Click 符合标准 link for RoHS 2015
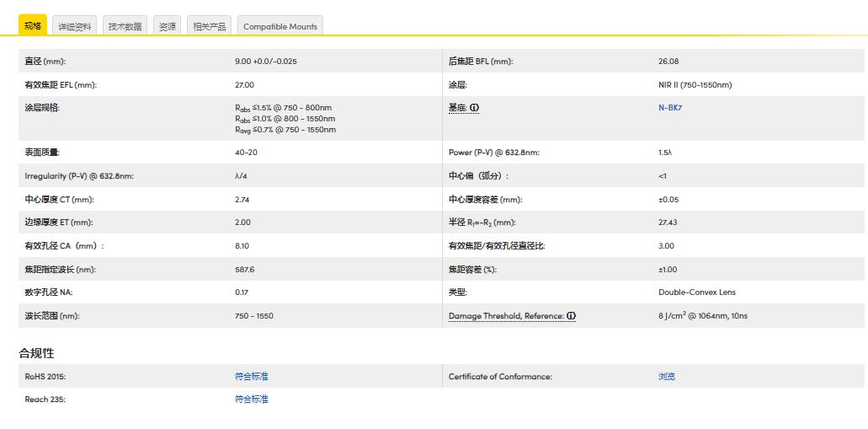Image resolution: width=868 pixels, height=429 pixels. coord(251,377)
